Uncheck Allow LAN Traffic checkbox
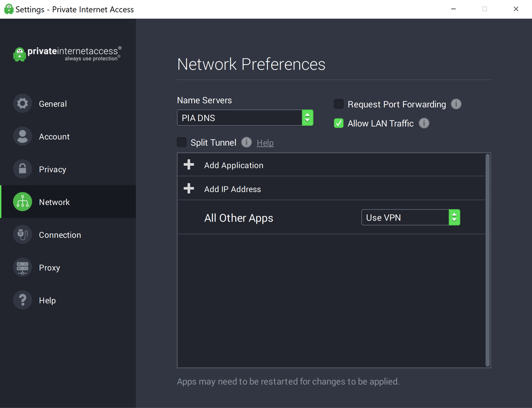Image resolution: width=532 pixels, height=408 pixels. coord(339,123)
